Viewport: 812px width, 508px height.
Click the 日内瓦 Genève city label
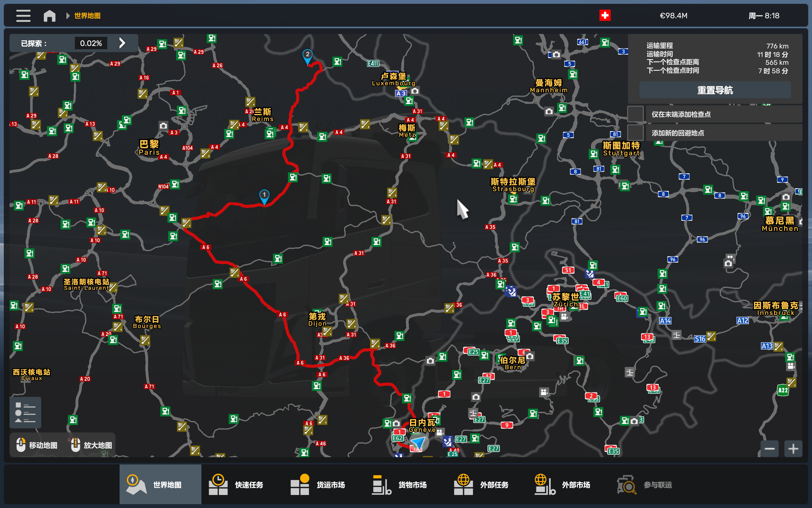[x=422, y=426]
